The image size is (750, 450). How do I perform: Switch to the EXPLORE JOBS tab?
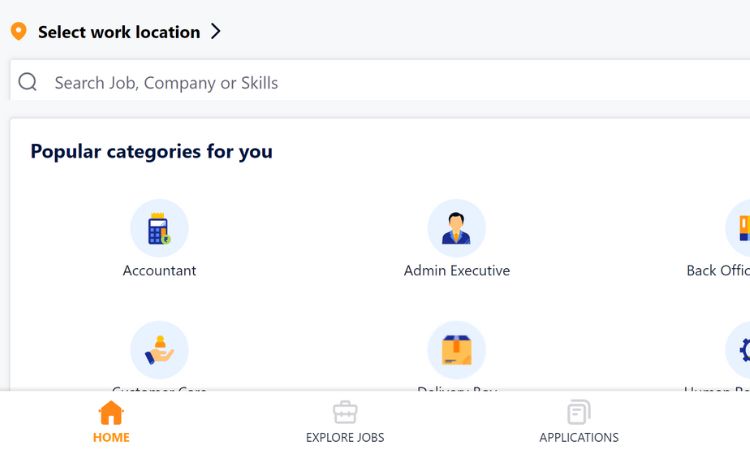coord(345,438)
